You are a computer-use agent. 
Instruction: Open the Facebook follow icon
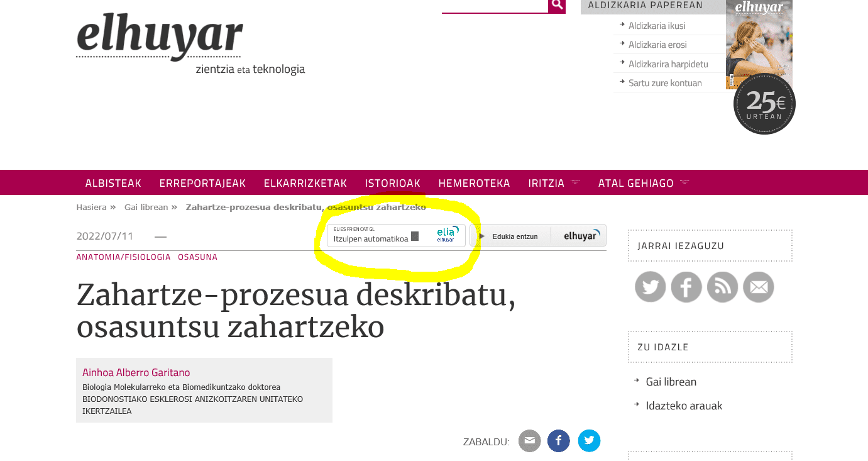[x=686, y=287]
